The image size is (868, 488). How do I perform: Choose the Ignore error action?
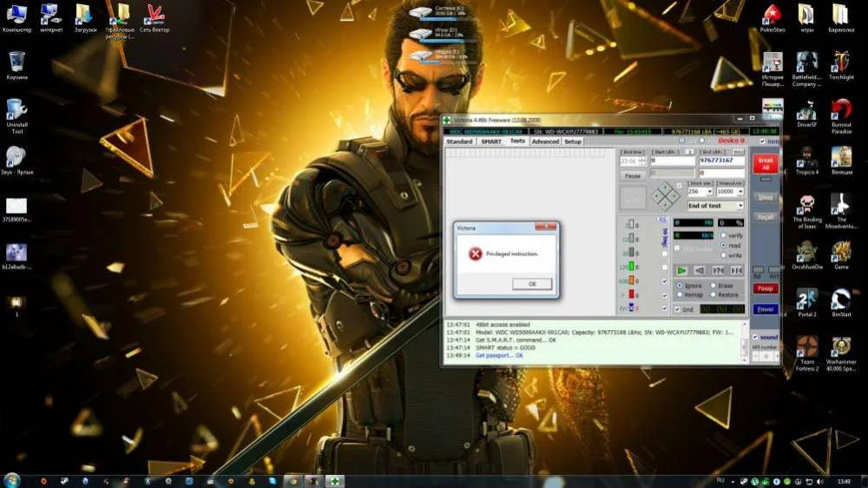tap(680, 286)
